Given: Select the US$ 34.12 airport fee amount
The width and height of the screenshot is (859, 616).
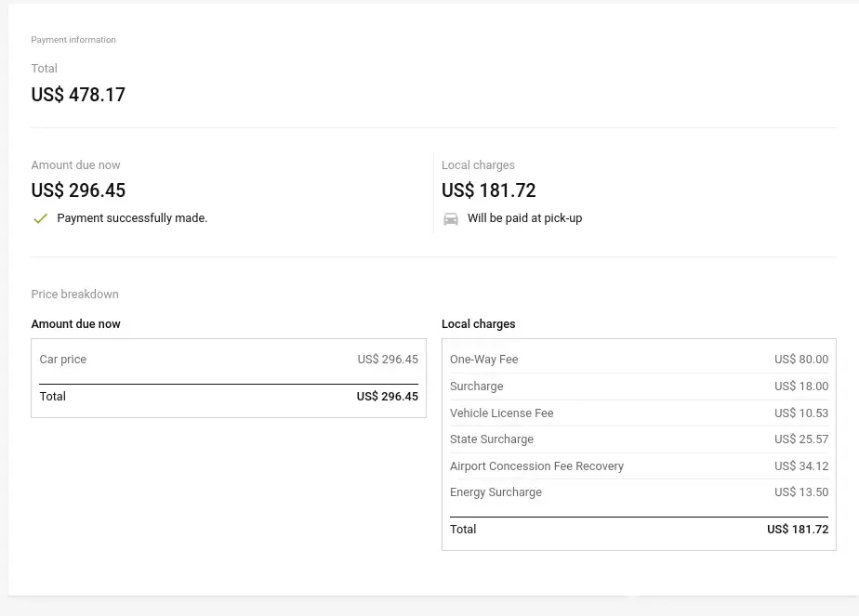Looking at the screenshot, I should pyautogui.click(x=800, y=466).
